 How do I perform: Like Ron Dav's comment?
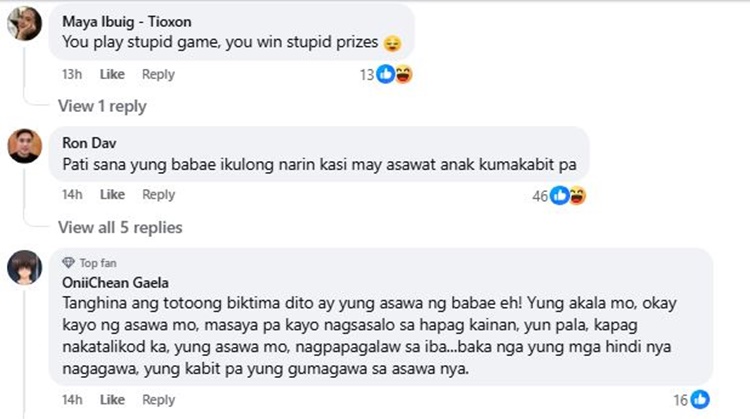click(x=112, y=194)
